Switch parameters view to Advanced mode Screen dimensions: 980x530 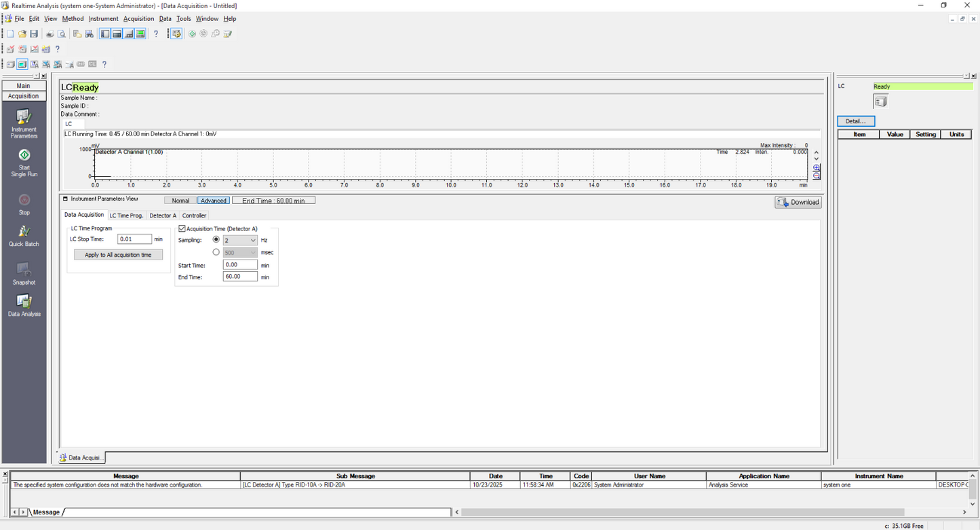(214, 201)
